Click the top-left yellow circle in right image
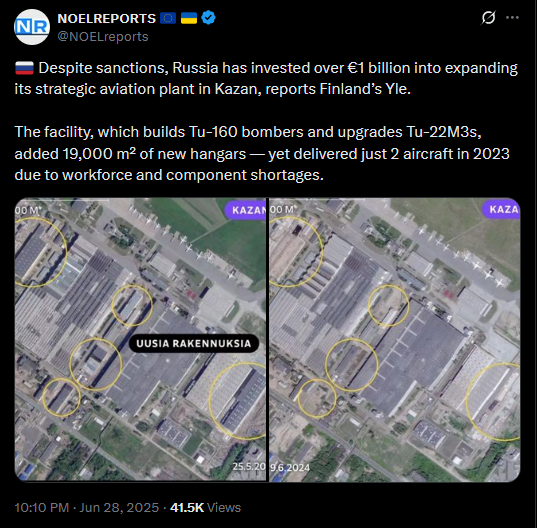The image size is (537, 528). pos(296,252)
